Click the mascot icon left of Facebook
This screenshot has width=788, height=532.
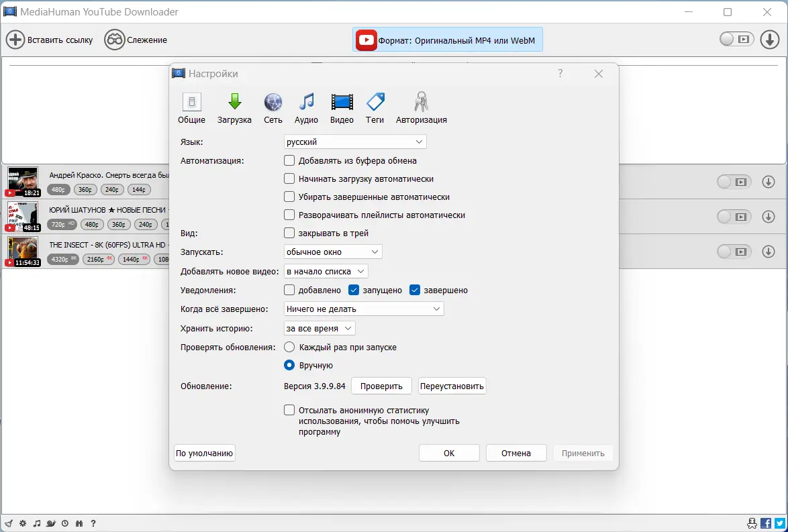pyautogui.click(x=752, y=523)
